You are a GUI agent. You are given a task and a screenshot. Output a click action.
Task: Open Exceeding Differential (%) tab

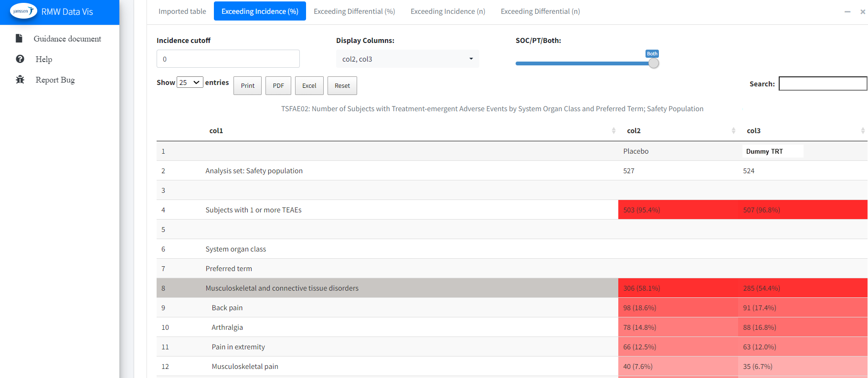point(354,11)
